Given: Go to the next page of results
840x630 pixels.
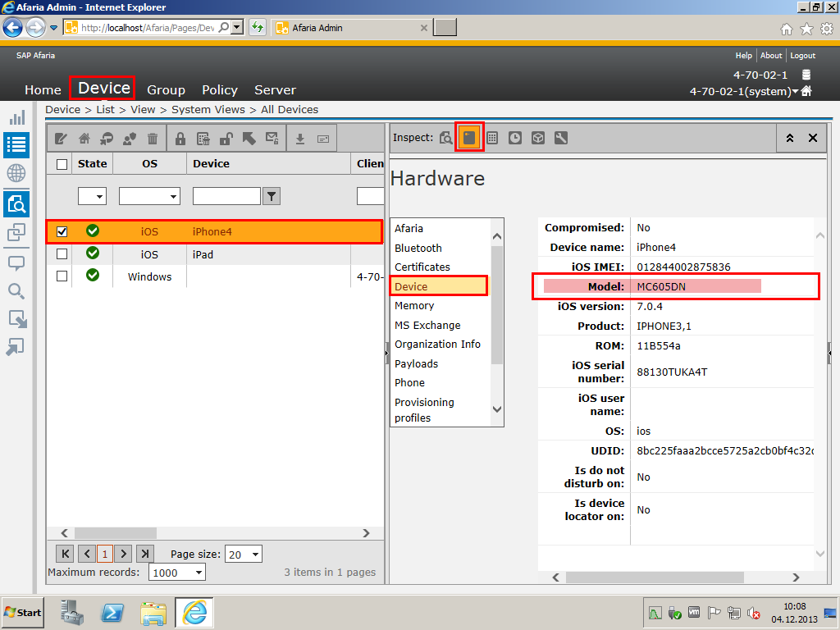Looking at the screenshot, I should point(123,554).
